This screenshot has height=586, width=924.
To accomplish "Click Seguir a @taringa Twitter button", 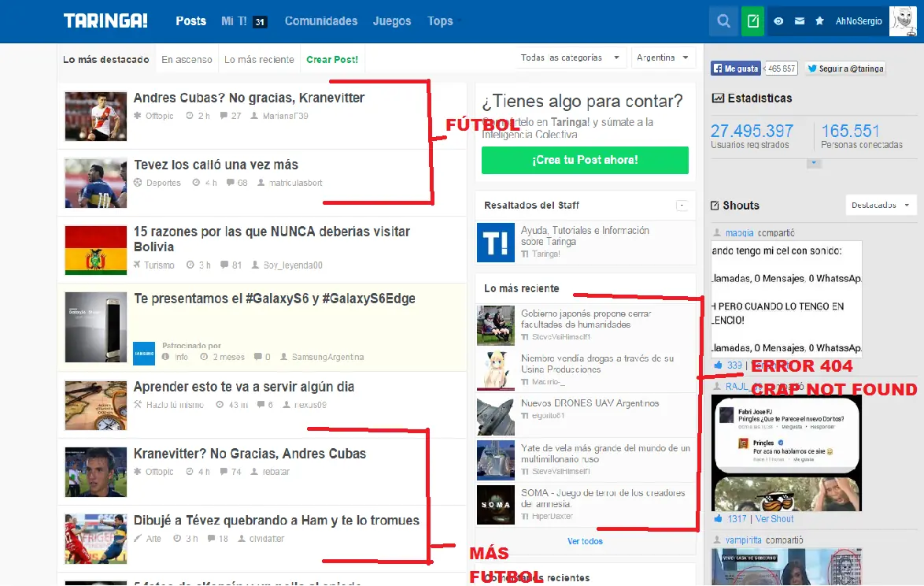I will (x=845, y=69).
